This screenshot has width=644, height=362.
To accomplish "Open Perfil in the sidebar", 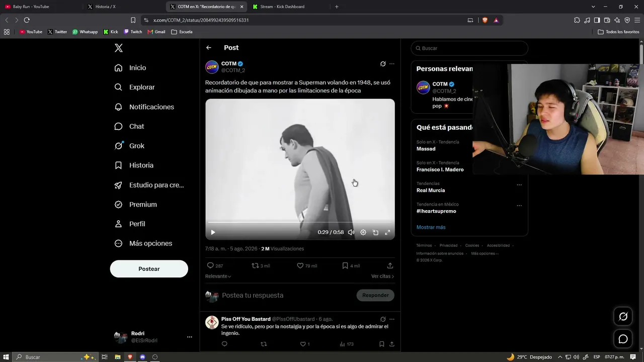I will tap(130, 224).
